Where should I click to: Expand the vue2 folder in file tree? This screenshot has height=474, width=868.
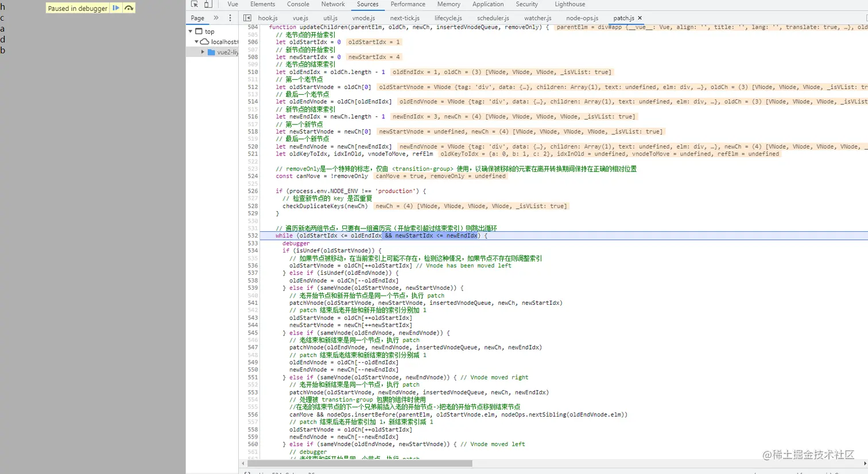point(202,52)
